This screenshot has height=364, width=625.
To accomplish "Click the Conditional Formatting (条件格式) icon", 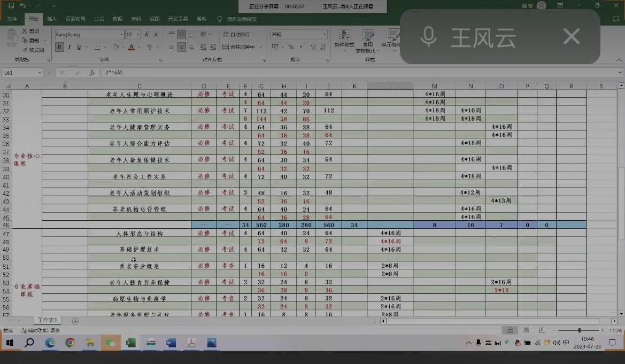I will coord(344,37).
